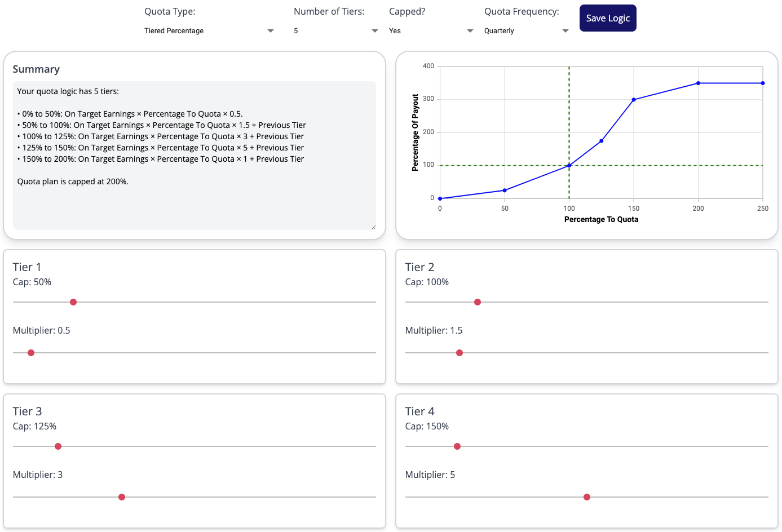Click the Tier 1 Multiplier slider handle

pos(31,353)
